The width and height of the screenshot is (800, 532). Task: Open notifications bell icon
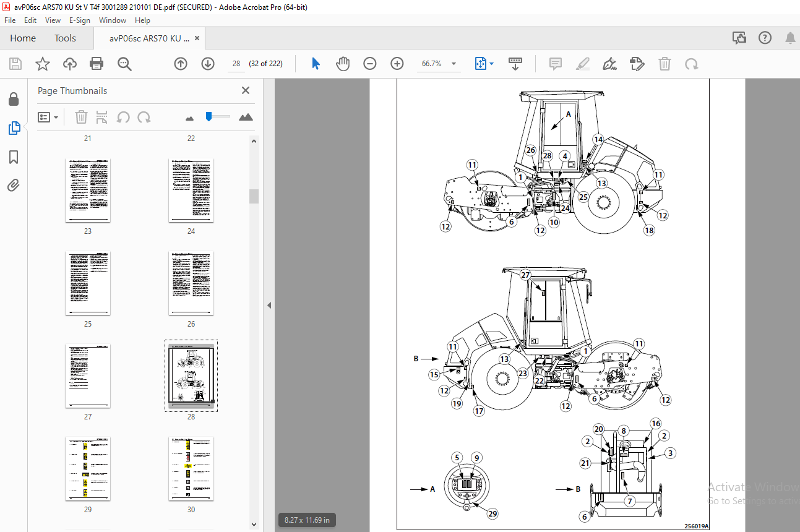790,38
